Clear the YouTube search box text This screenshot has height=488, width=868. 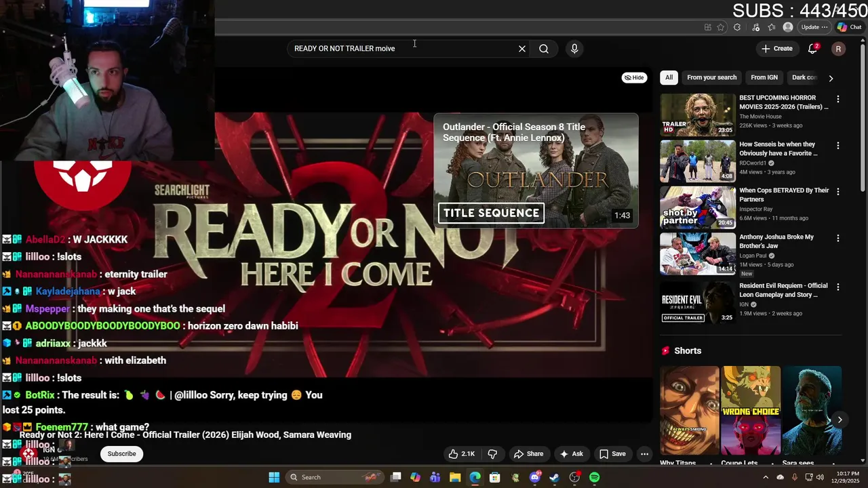pos(522,49)
